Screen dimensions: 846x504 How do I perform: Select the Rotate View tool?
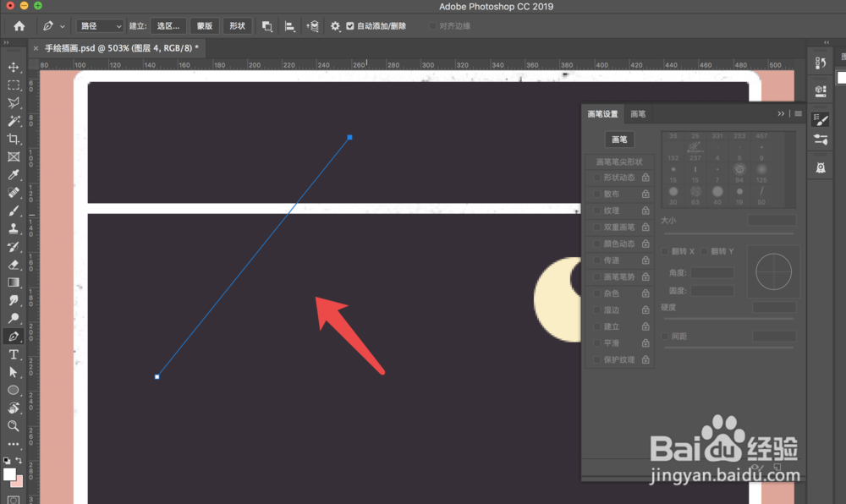(14, 408)
